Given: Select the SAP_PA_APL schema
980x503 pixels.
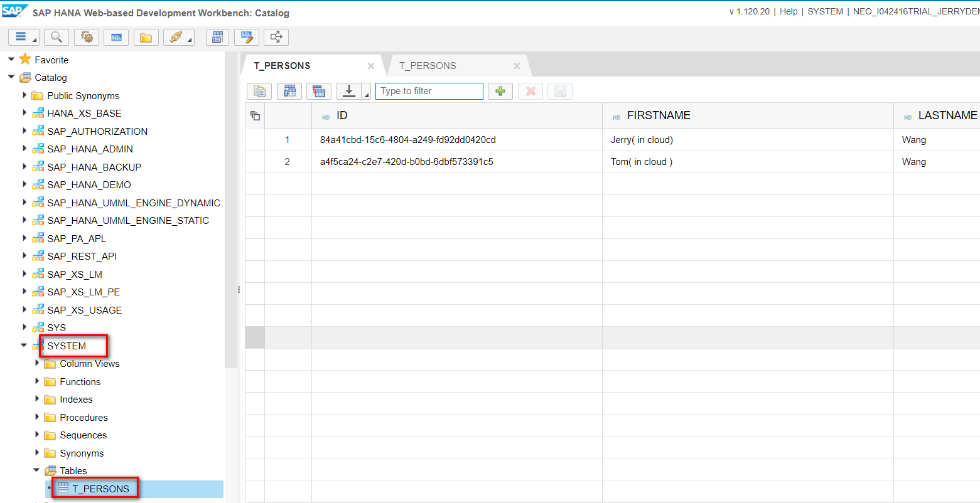Looking at the screenshot, I should pyautogui.click(x=77, y=238).
